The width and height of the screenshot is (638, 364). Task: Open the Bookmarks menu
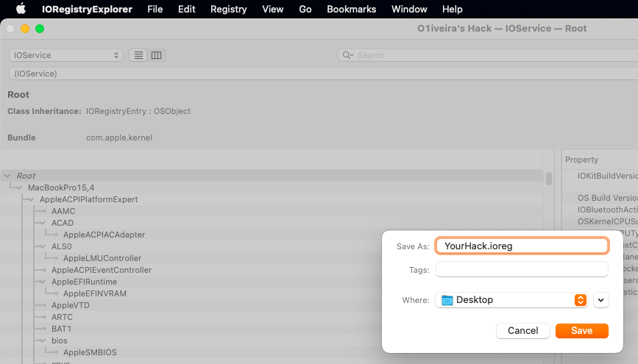(352, 9)
